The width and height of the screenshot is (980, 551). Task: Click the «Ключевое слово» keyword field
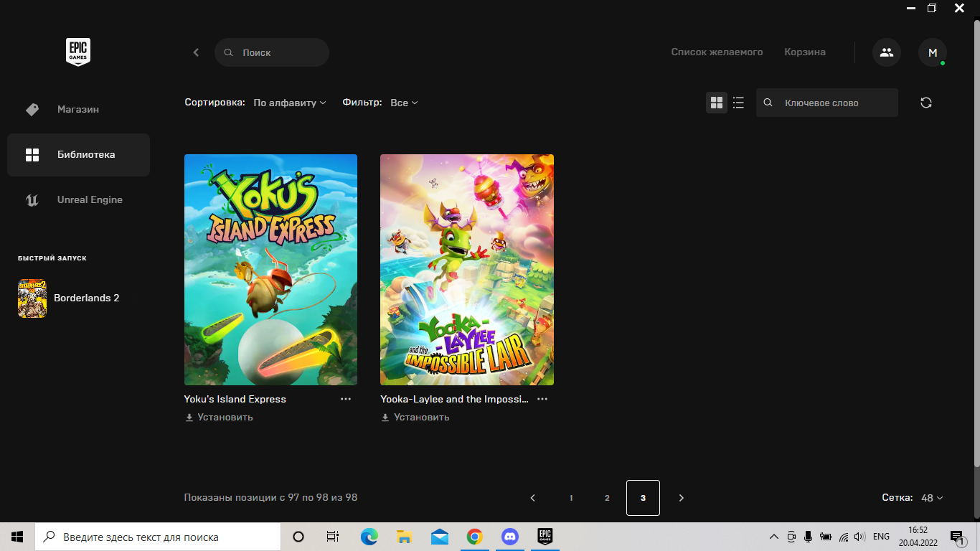click(827, 103)
